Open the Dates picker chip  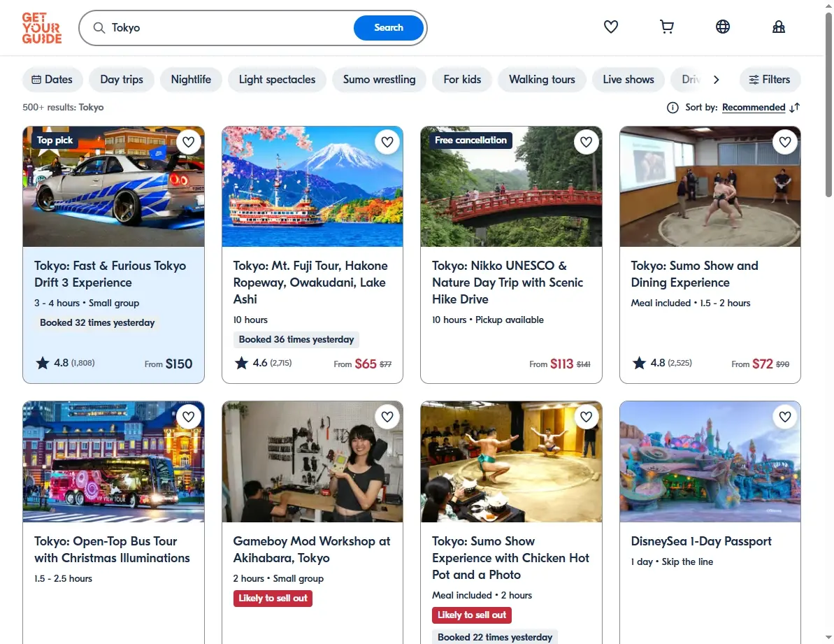pos(52,79)
